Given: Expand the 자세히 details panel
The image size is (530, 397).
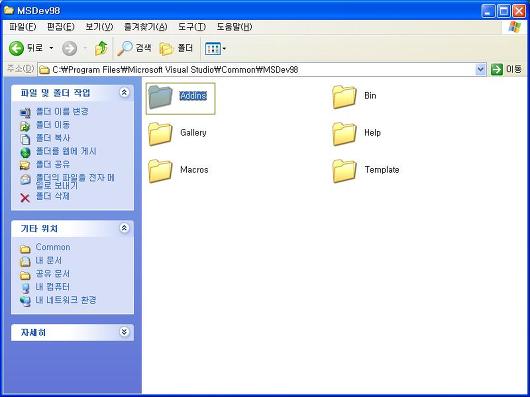Looking at the screenshot, I should pyautogui.click(x=124, y=332).
